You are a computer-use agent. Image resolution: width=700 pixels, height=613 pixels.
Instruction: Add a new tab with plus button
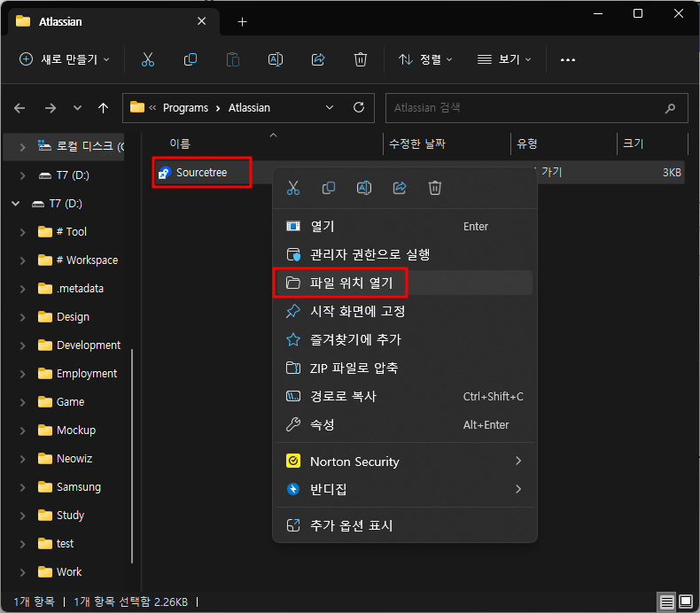click(242, 21)
